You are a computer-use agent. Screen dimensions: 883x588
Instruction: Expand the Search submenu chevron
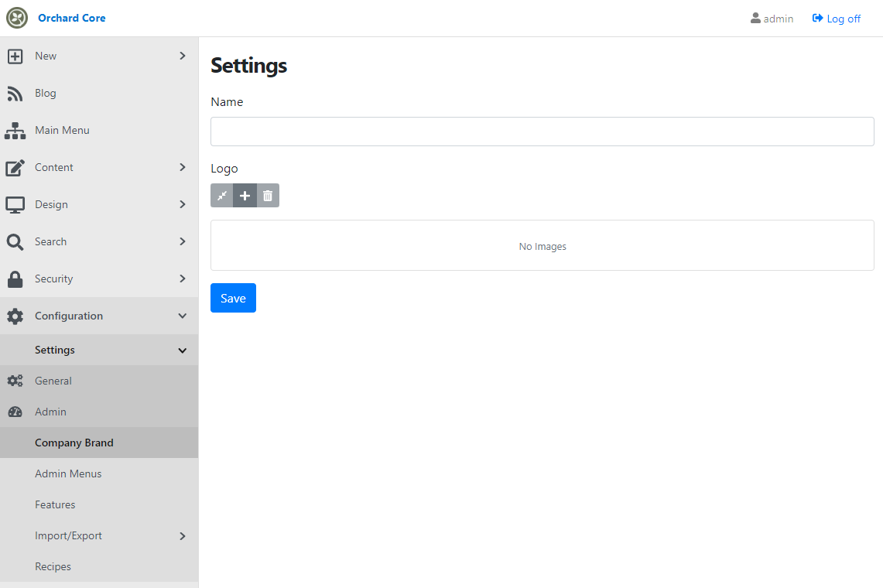point(183,241)
